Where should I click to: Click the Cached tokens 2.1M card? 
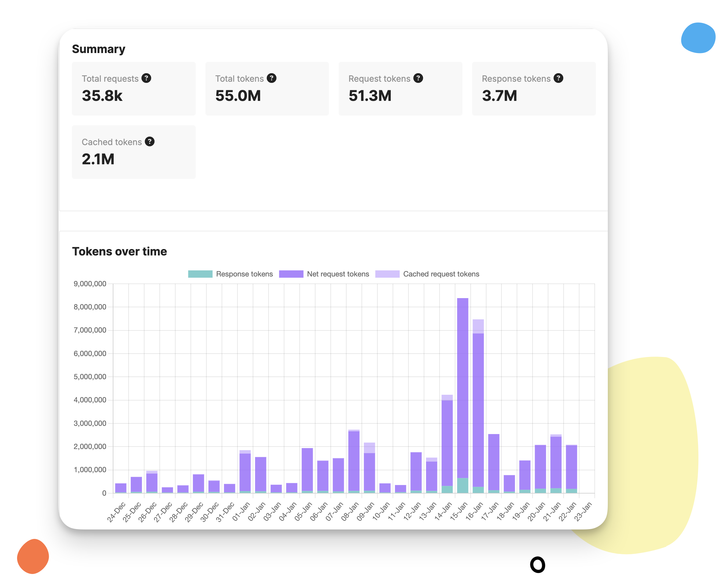134,152
